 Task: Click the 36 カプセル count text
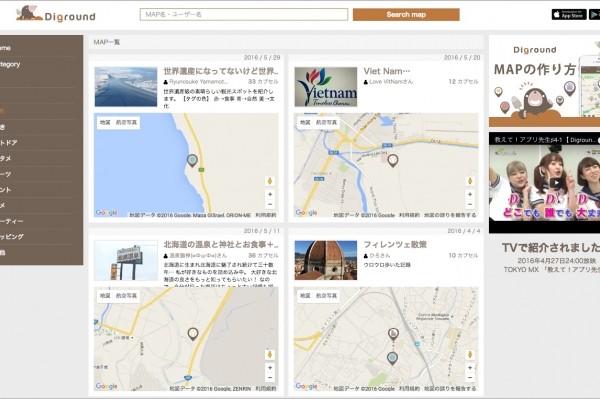[263, 255]
